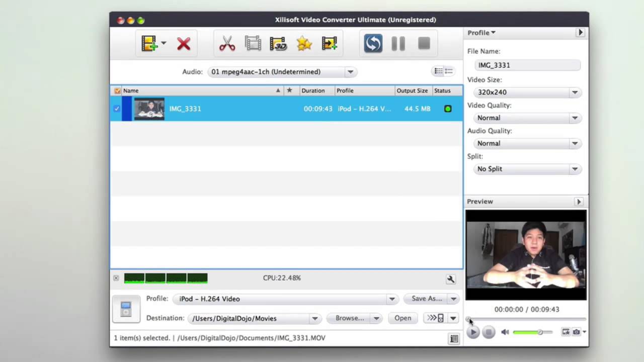Click the Add File film icon
The image size is (644, 362).
tap(149, 43)
